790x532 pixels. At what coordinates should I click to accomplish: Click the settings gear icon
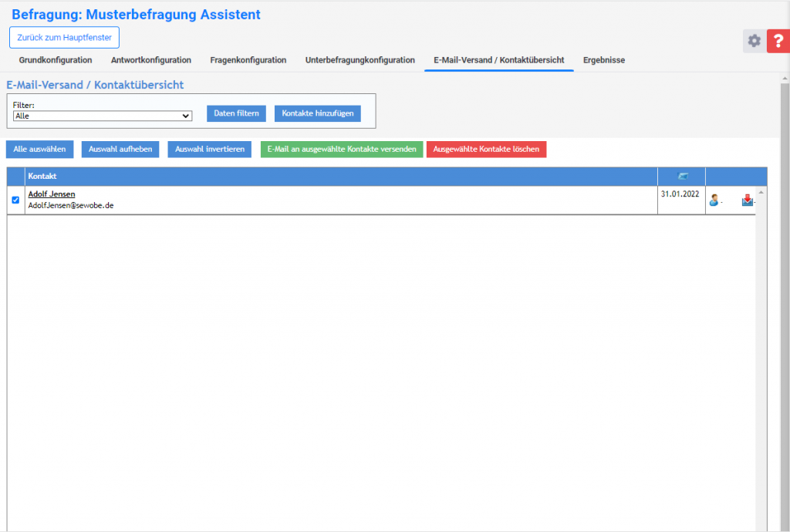754,42
